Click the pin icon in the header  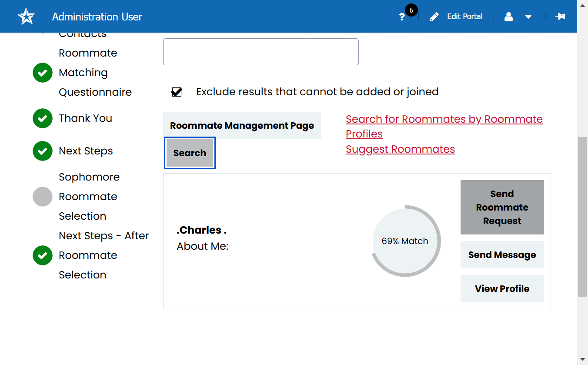(560, 17)
